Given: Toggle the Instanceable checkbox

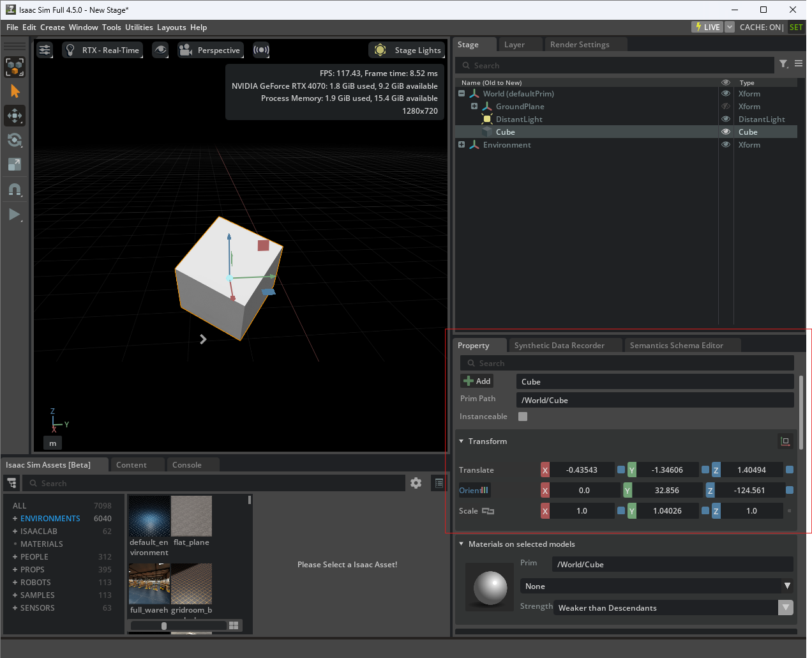Looking at the screenshot, I should point(523,417).
